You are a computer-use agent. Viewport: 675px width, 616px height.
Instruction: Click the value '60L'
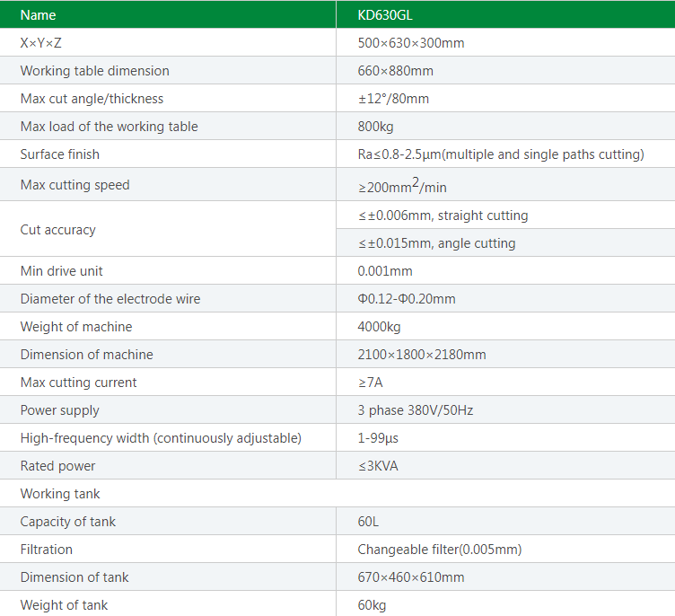[x=368, y=522]
